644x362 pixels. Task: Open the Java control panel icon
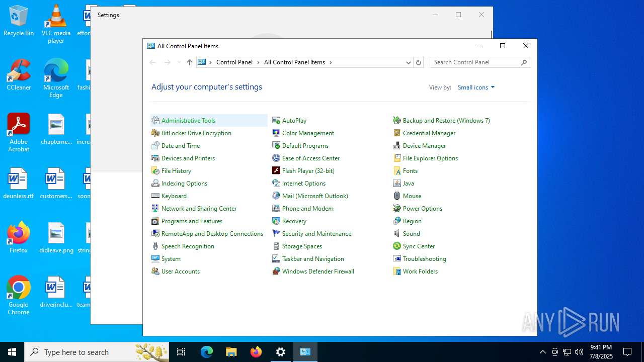[397, 184]
